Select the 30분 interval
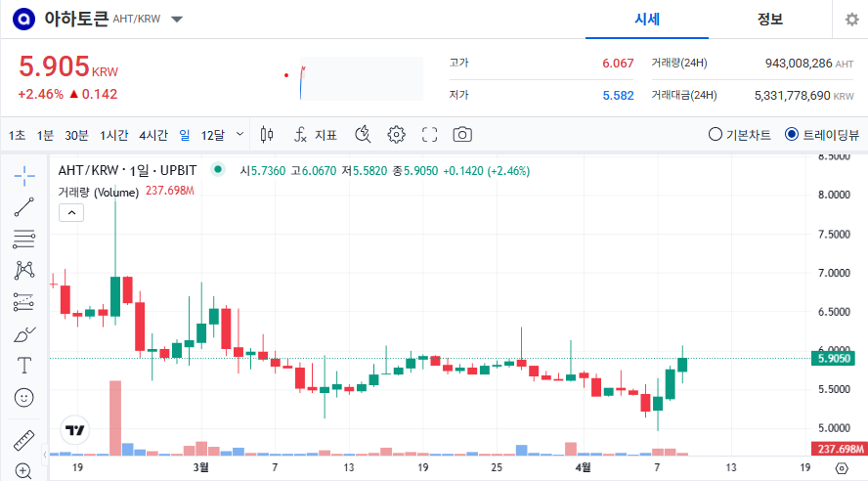868x481 pixels. tap(76, 135)
